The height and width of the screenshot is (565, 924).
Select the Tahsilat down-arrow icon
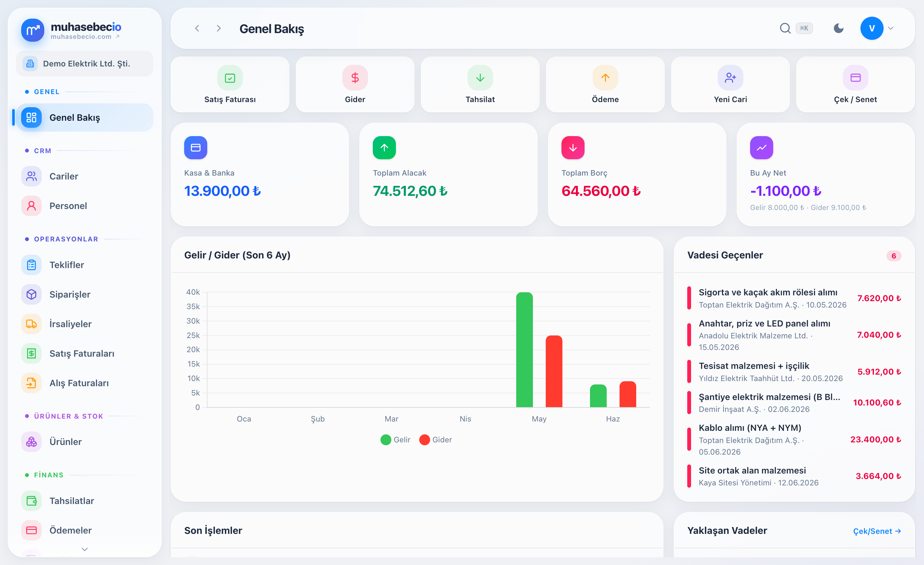[480, 78]
